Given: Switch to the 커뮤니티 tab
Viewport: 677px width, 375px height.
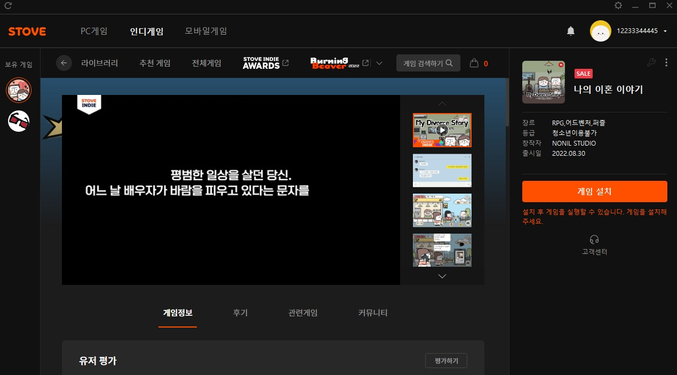Looking at the screenshot, I should pyautogui.click(x=373, y=313).
